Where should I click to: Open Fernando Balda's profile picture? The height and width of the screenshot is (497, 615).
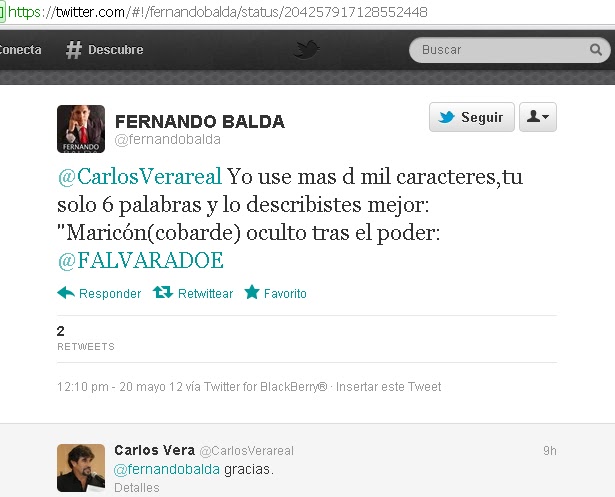[x=81, y=129]
